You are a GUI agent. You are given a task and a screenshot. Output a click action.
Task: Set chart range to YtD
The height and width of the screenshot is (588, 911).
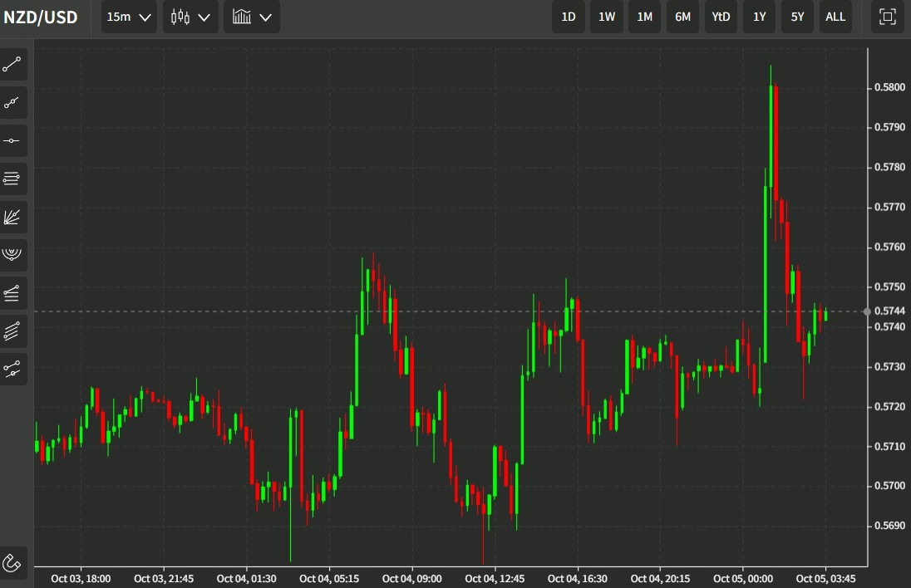pos(721,17)
